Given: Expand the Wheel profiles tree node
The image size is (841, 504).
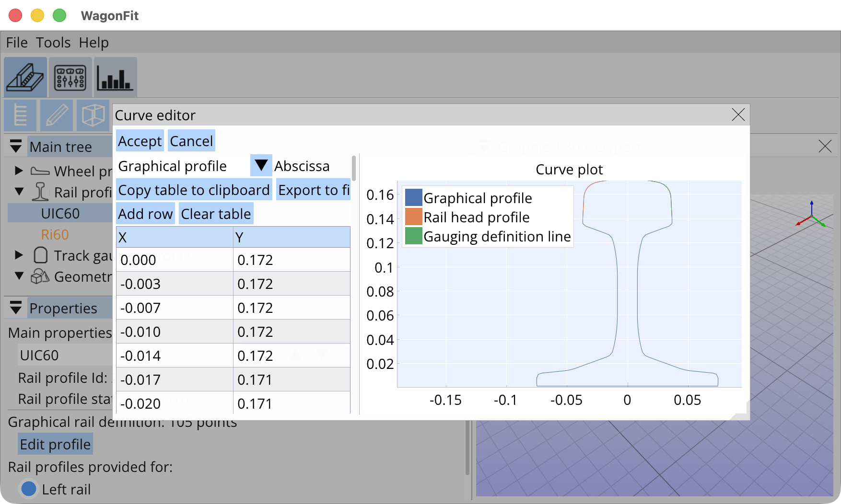Looking at the screenshot, I should point(19,171).
